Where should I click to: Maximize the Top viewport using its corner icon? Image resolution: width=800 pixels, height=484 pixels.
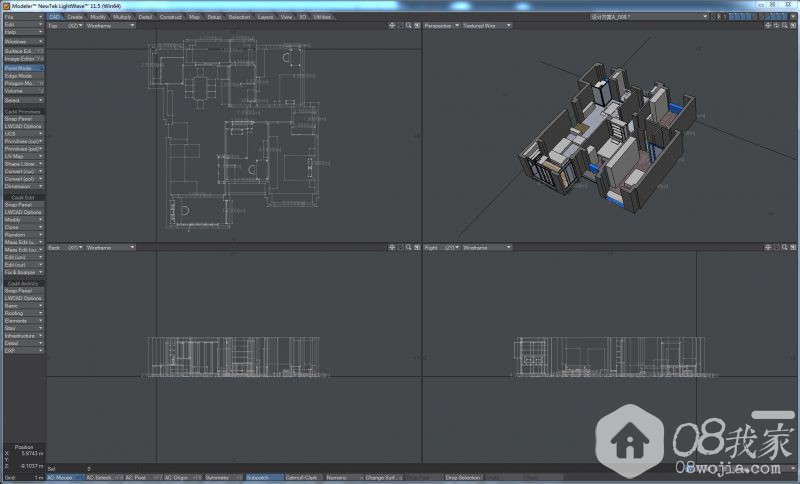coord(417,25)
